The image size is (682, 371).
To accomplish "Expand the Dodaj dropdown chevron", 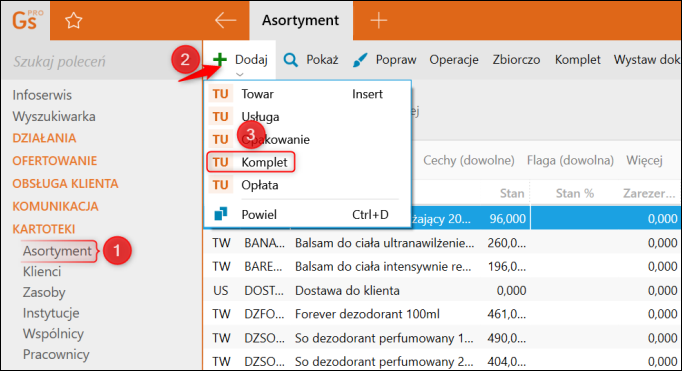I will pos(239,74).
